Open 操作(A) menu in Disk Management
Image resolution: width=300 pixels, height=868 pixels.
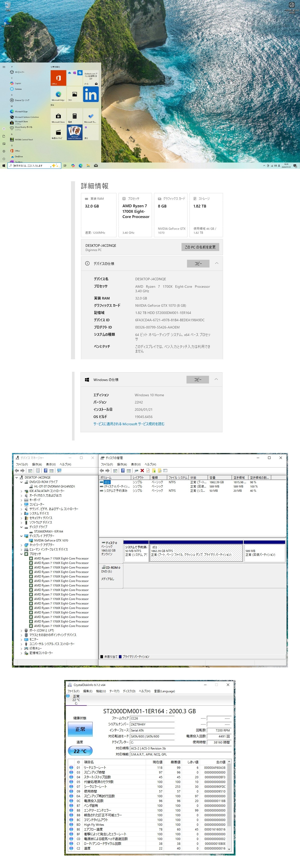pos(122,464)
